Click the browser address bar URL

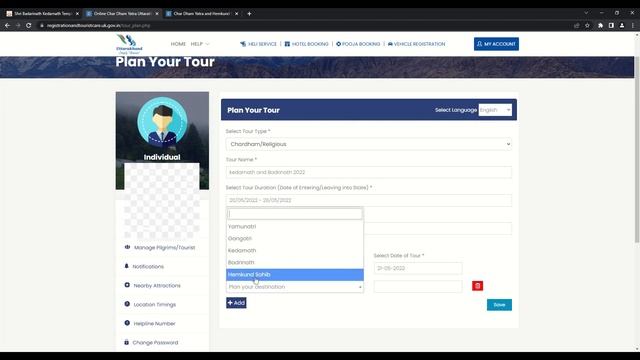(x=98, y=25)
